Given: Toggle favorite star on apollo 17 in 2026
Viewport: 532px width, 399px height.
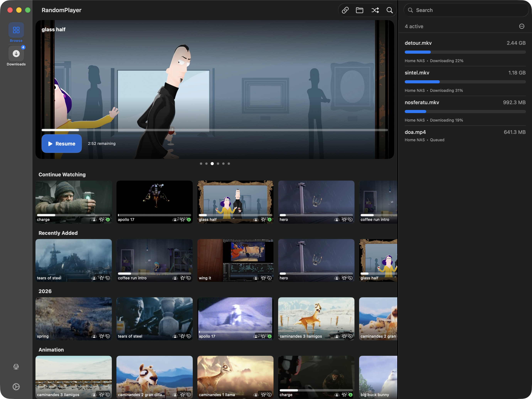Looking at the screenshot, I should click(263, 336).
